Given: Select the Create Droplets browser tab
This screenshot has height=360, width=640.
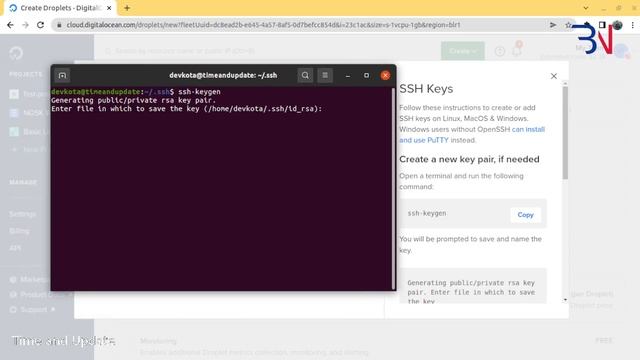Looking at the screenshot, I should (x=60, y=8).
